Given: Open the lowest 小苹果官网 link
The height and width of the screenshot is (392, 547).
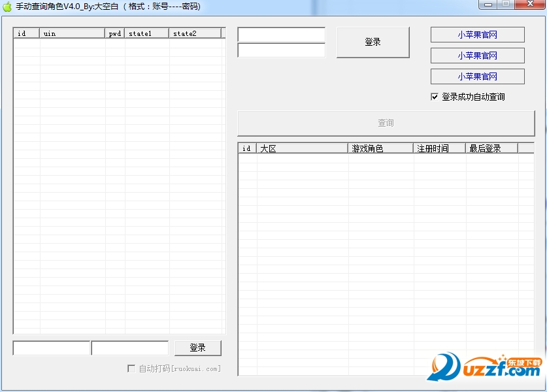Looking at the screenshot, I should 477,76.
